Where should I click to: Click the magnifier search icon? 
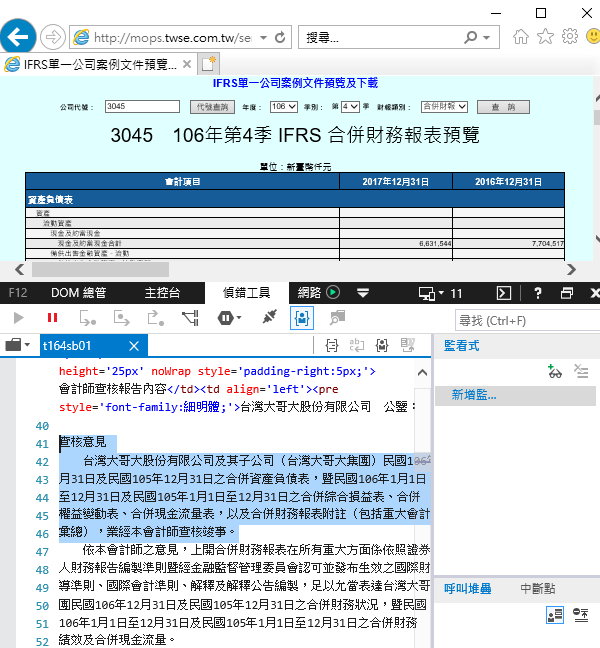coord(470,38)
